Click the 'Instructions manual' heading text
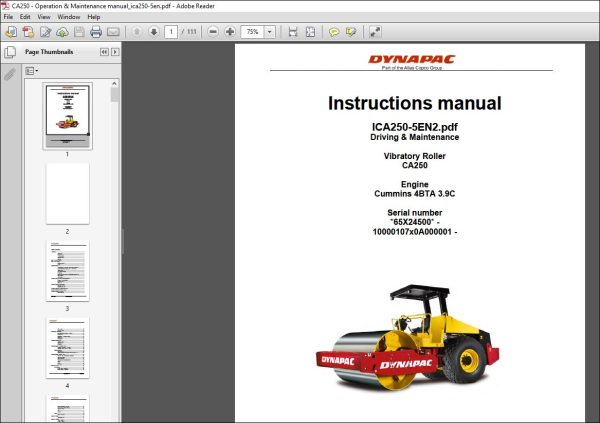This screenshot has width=600, height=423. pyautogui.click(x=415, y=103)
